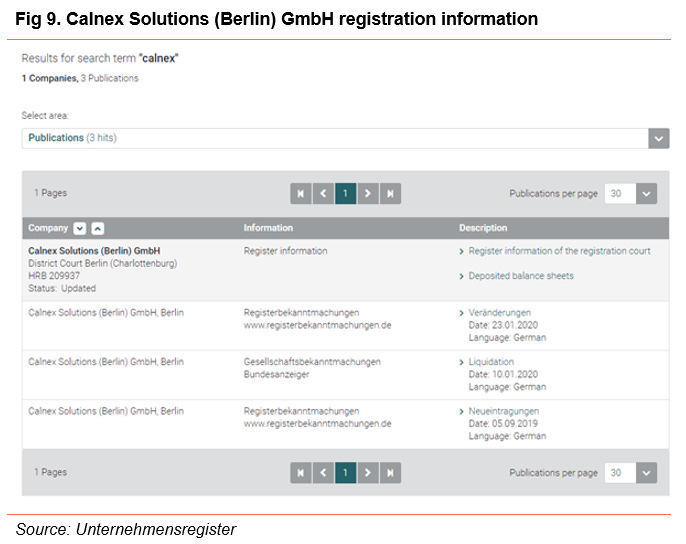Click Register information cell in first row
The height and width of the screenshot is (544, 686).
pos(285,251)
